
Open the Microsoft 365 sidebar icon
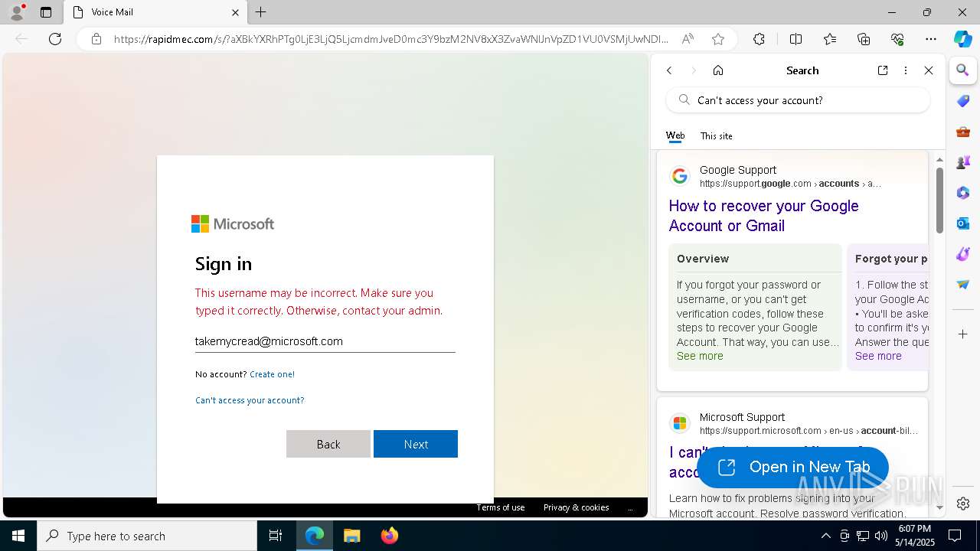click(963, 193)
